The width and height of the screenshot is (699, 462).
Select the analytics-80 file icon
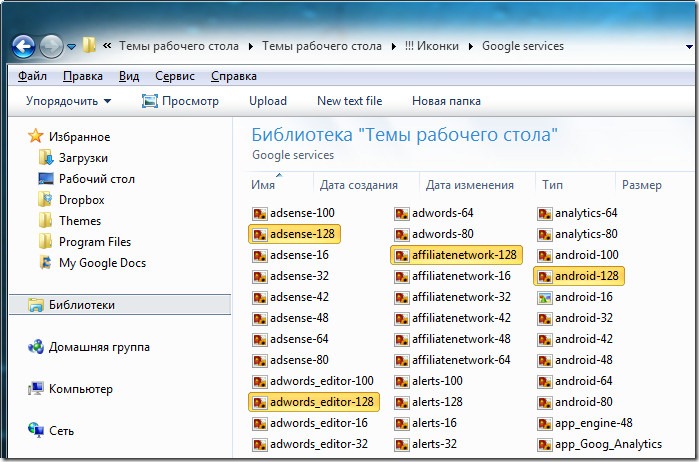[544, 234]
